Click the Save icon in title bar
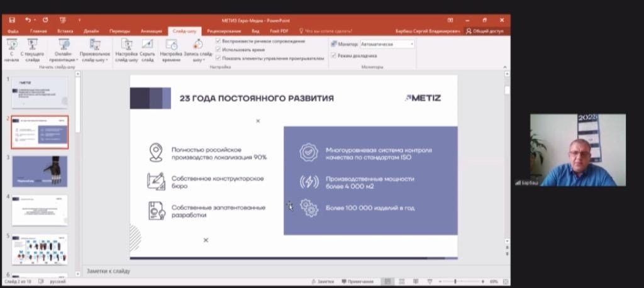Image resolution: width=644 pixels, height=288 pixels. pyautogui.click(x=12, y=20)
